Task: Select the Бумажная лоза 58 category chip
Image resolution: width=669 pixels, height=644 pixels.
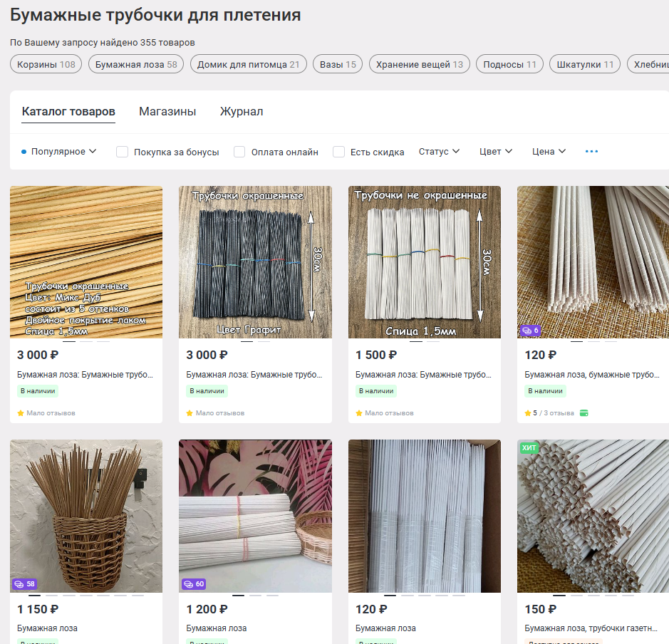Action: point(135,64)
